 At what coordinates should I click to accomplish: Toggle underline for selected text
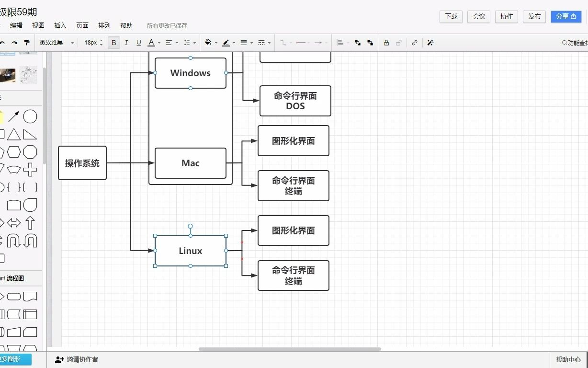(138, 43)
